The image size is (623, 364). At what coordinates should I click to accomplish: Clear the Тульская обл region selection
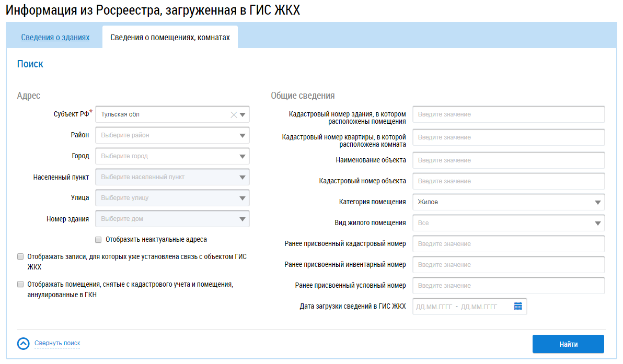coord(234,115)
